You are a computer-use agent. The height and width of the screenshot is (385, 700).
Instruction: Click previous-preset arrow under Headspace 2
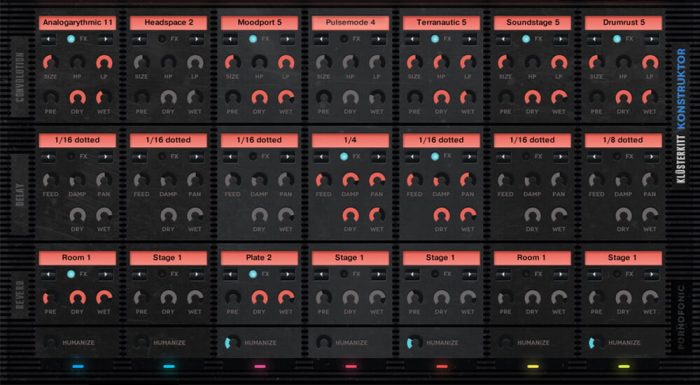click(139, 39)
